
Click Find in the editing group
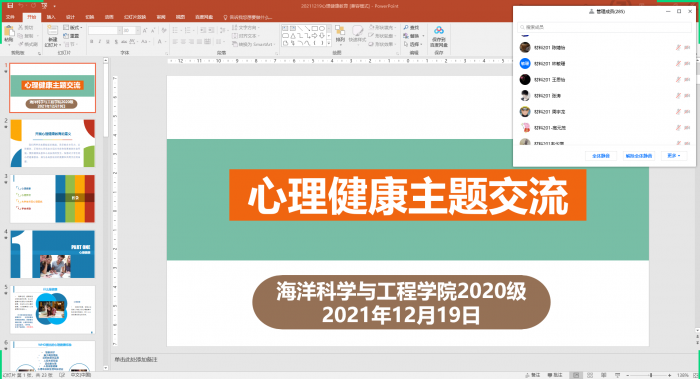(412, 28)
